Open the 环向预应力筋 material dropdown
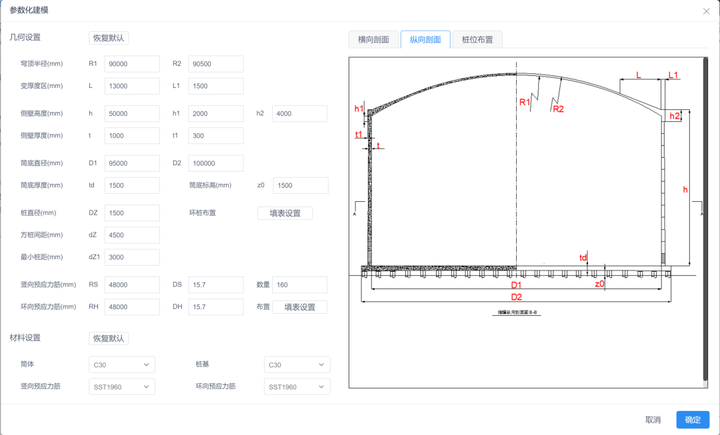Screen dimensions: 720x435 pyautogui.click(x=296, y=387)
